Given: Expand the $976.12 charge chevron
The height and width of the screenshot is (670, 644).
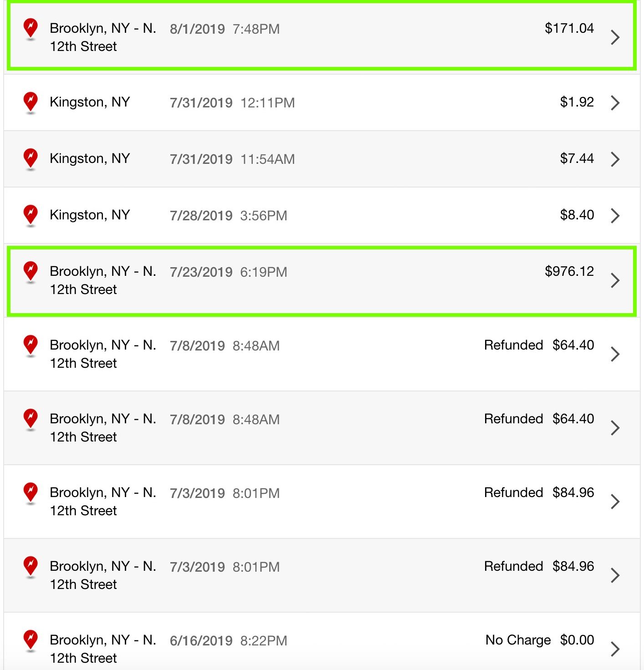Looking at the screenshot, I should (615, 280).
